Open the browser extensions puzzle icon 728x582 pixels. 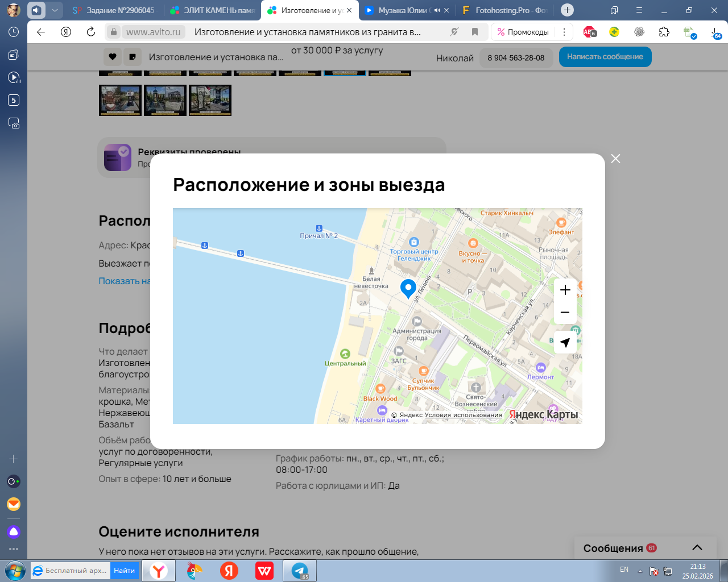pos(664,32)
